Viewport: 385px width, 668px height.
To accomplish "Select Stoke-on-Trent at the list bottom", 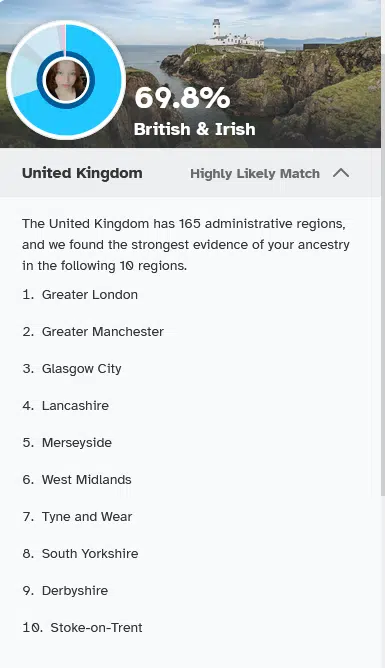I will [x=96, y=628].
